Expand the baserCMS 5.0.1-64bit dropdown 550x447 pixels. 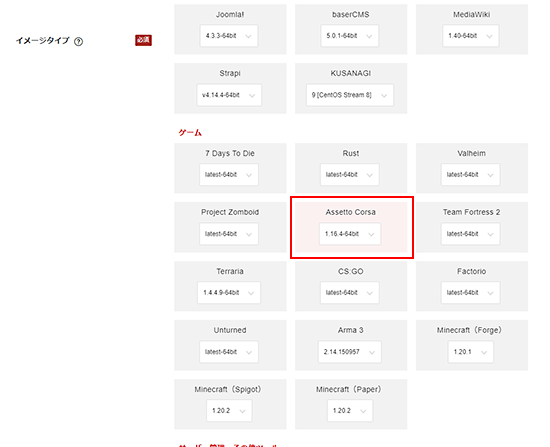(x=349, y=36)
